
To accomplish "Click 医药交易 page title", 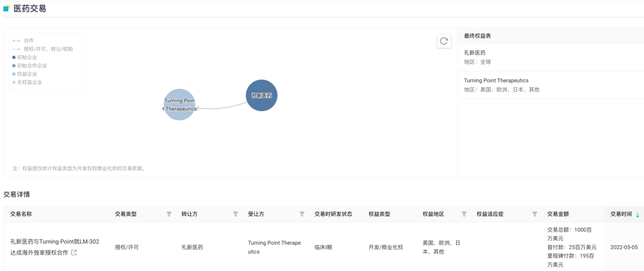I will pyautogui.click(x=30, y=8).
